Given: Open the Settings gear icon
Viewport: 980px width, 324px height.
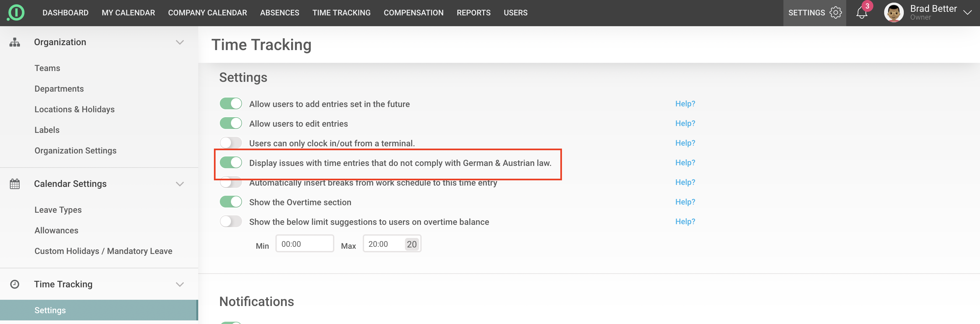Looking at the screenshot, I should coord(835,12).
